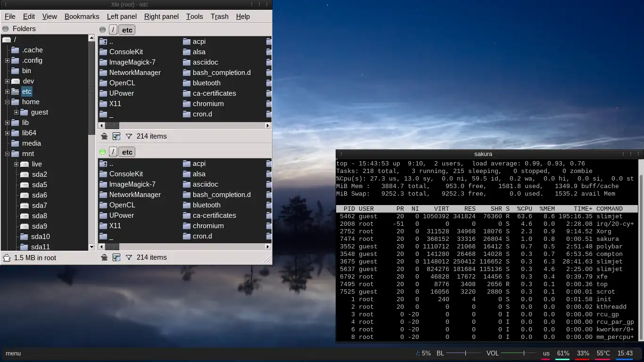
Task: Click NetworkManager folder icon in green-dot panel
Action: pos(103,195)
